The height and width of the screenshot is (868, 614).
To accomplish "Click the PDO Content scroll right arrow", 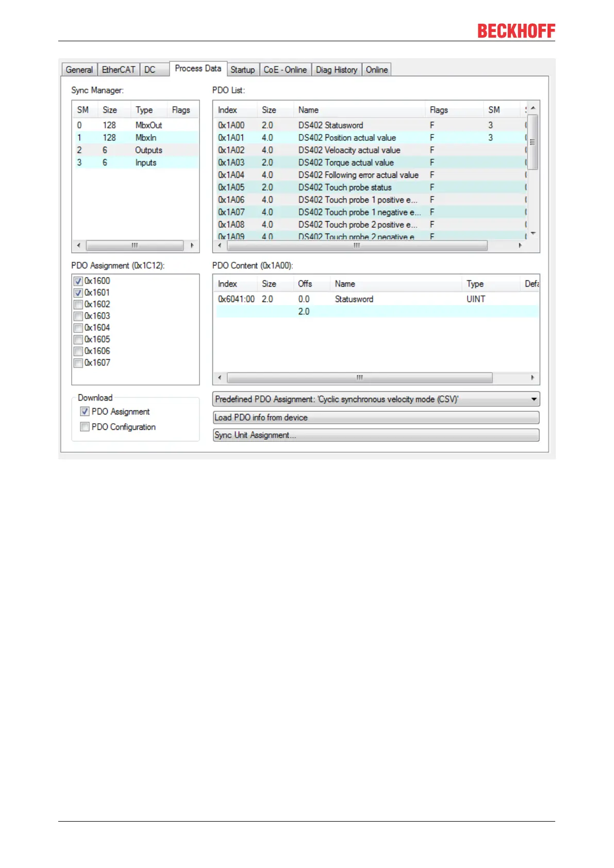I will point(533,378).
